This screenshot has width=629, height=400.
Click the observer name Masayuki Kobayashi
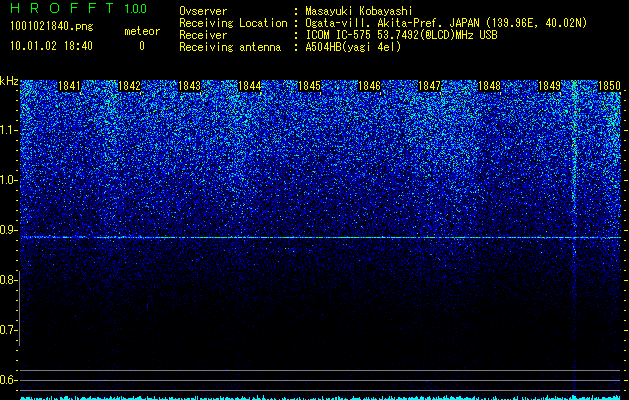point(359,11)
